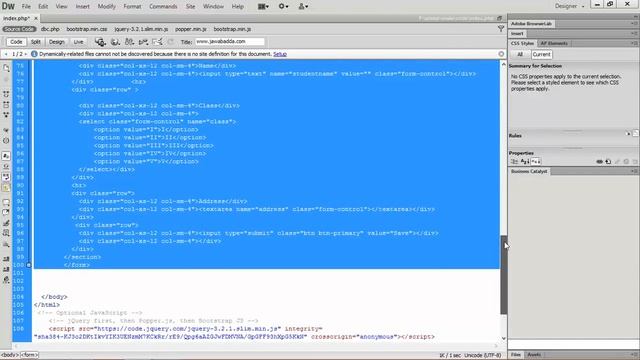Click the Select Parent Tag icon
This screenshot has height=360, width=640.
click(6, 130)
